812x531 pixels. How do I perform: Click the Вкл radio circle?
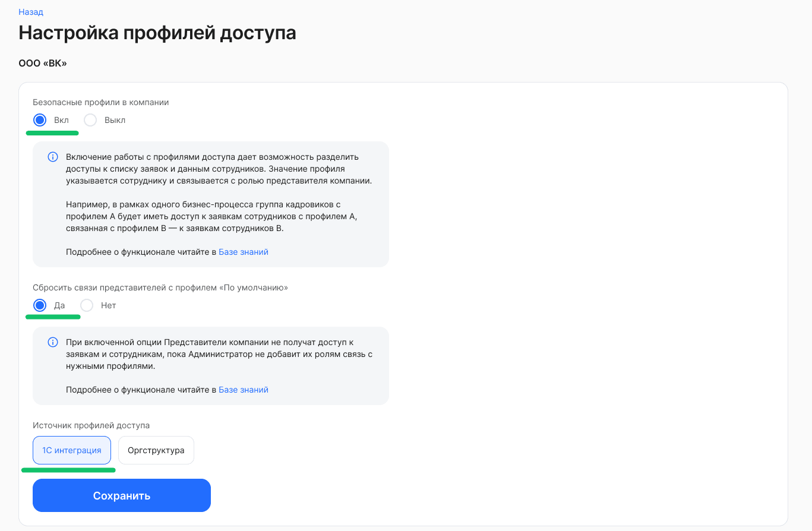click(x=39, y=120)
